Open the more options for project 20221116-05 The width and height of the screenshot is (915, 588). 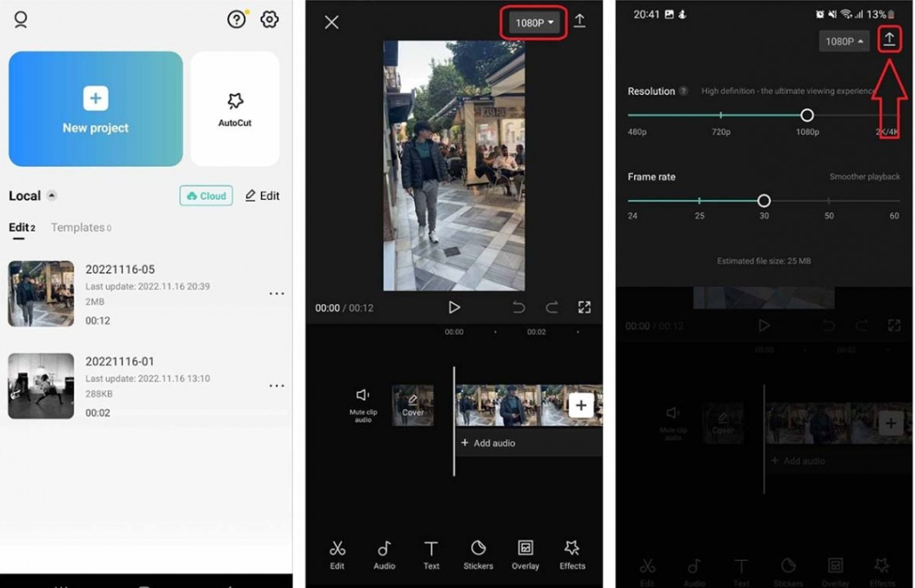[x=277, y=293]
